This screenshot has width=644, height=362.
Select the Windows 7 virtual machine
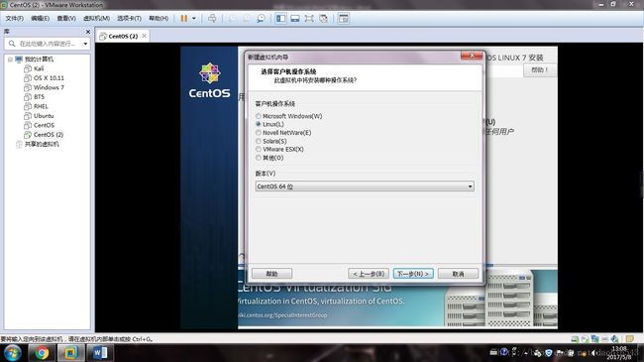coord(49,87)
